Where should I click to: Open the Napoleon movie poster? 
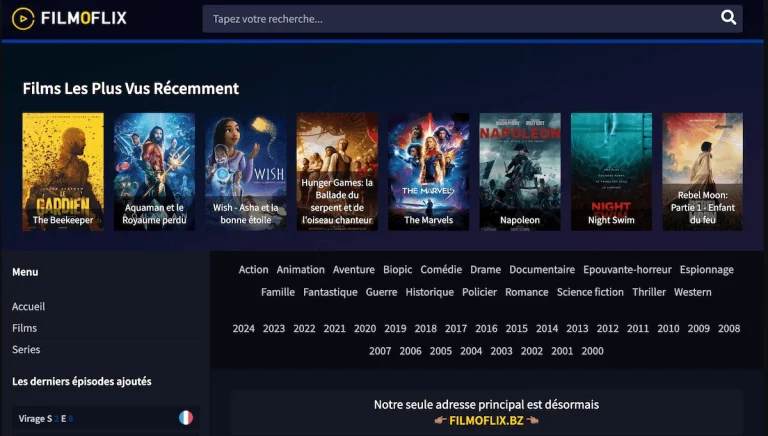point(520,171)
